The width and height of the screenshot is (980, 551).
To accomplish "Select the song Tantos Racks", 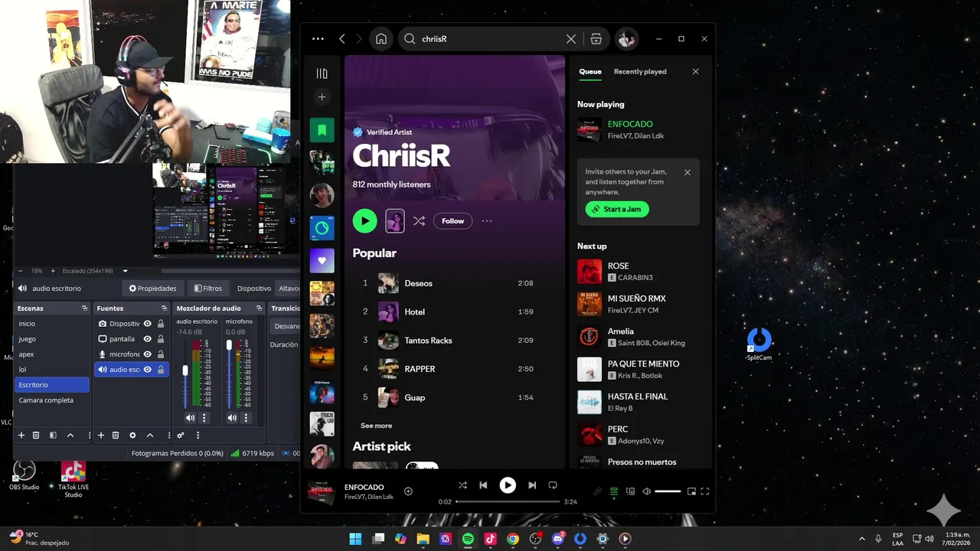I will click(455, 341).
